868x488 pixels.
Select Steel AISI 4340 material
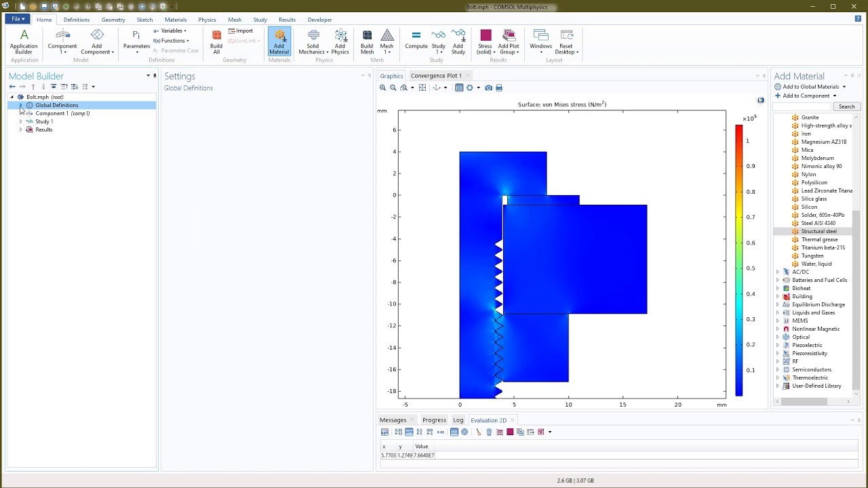point(818,223)
